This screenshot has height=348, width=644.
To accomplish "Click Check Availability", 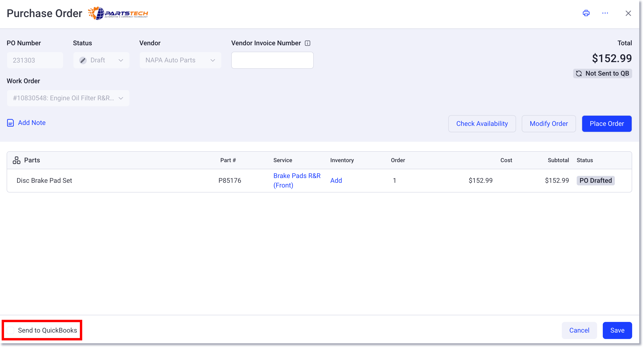I will 482,123.
